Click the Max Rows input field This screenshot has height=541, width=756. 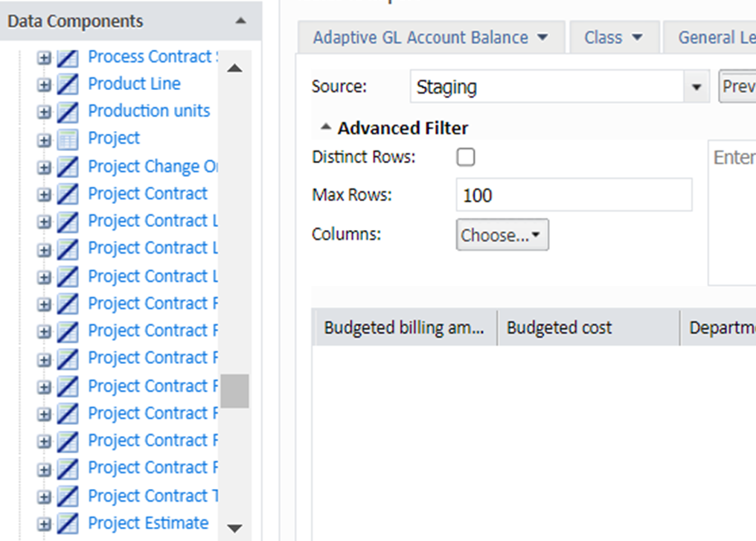573,196
